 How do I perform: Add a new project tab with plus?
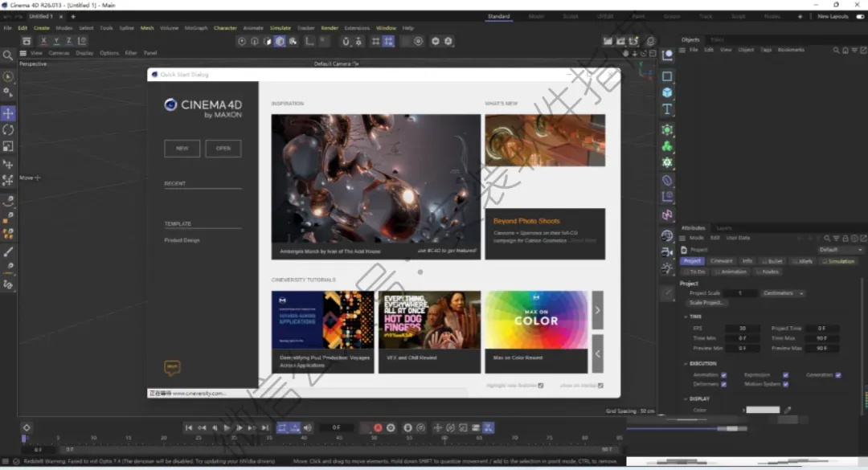pyautogui.click(x=72, y=17)
